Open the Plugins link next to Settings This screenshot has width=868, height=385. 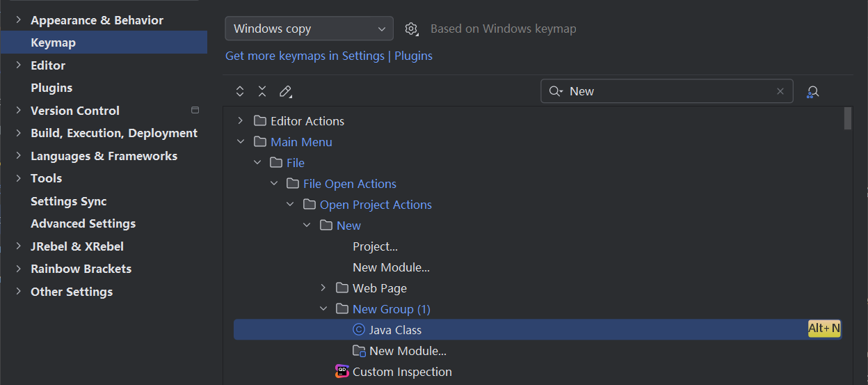point(413,56)
